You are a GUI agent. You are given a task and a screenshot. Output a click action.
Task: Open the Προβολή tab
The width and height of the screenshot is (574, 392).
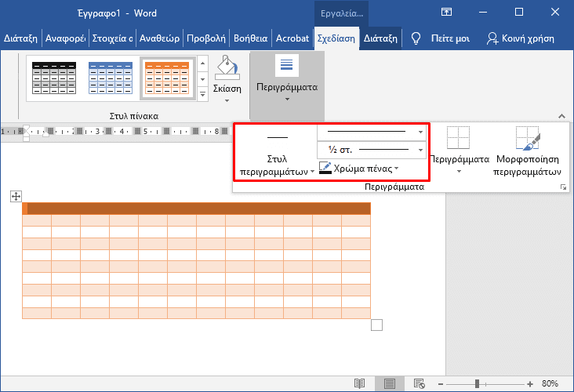click(206, 38)
